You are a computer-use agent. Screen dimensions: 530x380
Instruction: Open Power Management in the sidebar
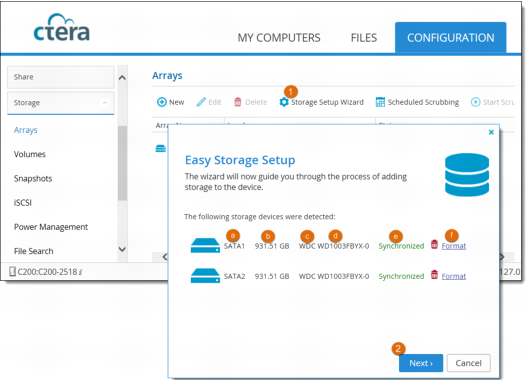tap(51, 227)
